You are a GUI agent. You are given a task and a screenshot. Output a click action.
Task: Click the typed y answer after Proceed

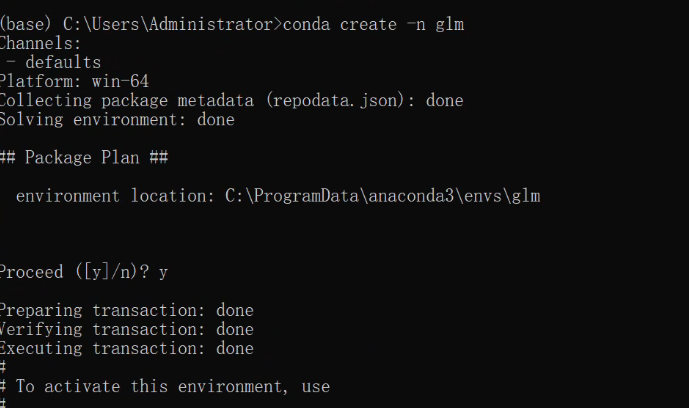[163, 273]
